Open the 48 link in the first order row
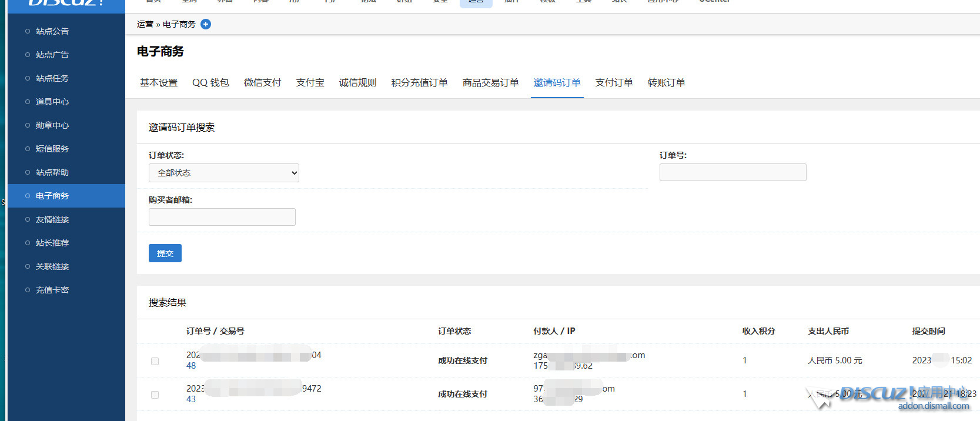The width and height of the screenshot is (980, 421). click(191, 366)
